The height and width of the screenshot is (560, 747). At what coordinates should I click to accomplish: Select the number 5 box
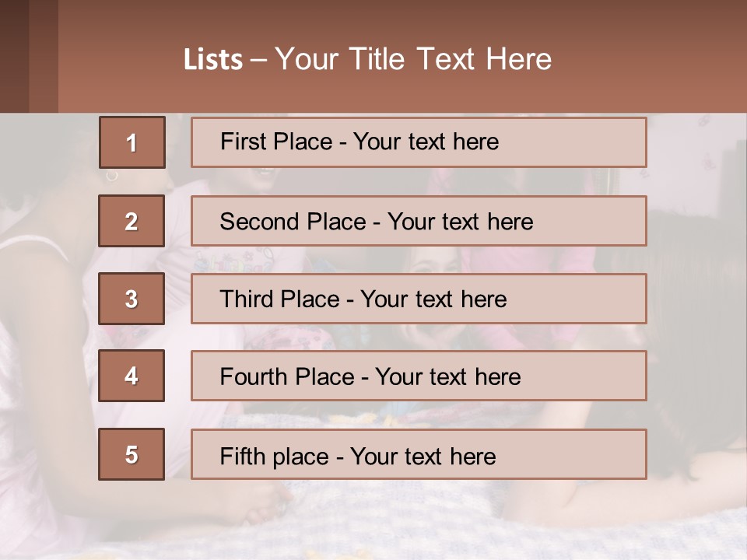132,454
